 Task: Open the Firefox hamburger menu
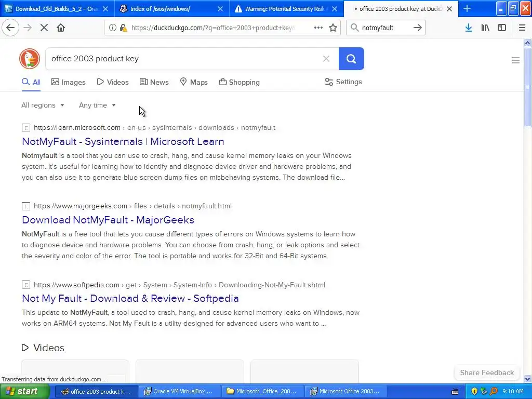pos(522,28)
